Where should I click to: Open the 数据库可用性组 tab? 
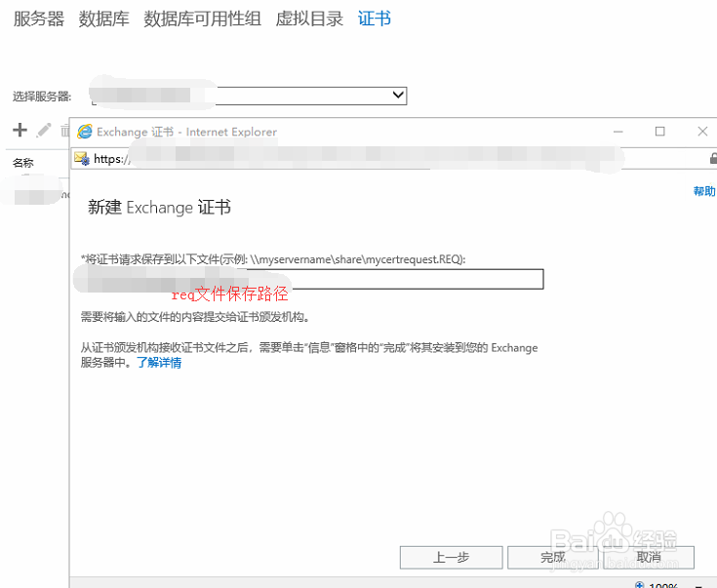click(x=202, y=19)
